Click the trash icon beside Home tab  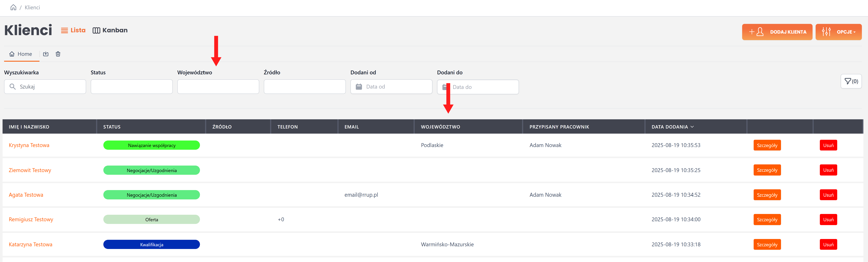coord(58,54)
